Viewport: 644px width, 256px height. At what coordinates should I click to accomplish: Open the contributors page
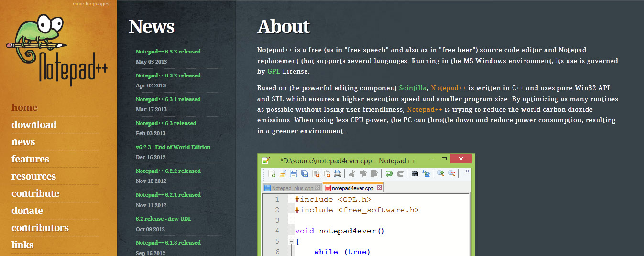point(40,228)
